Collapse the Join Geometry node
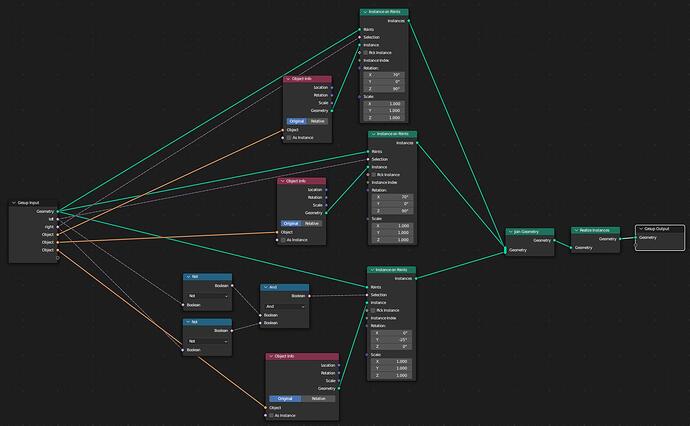 pyautogui.click(x=510, y=232)
